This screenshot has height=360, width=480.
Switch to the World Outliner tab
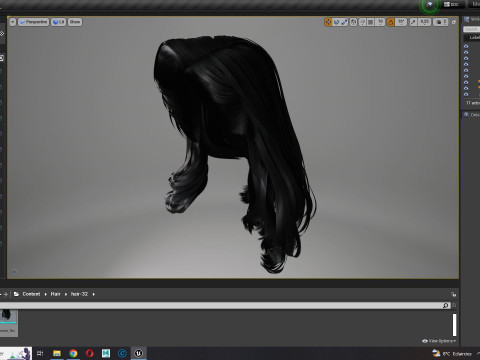pyautogui.click(x=472, y=19)
